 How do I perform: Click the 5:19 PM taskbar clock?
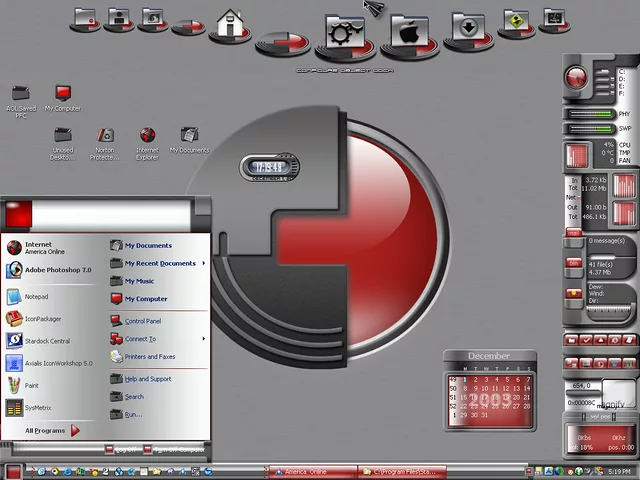tap(619, 472)
